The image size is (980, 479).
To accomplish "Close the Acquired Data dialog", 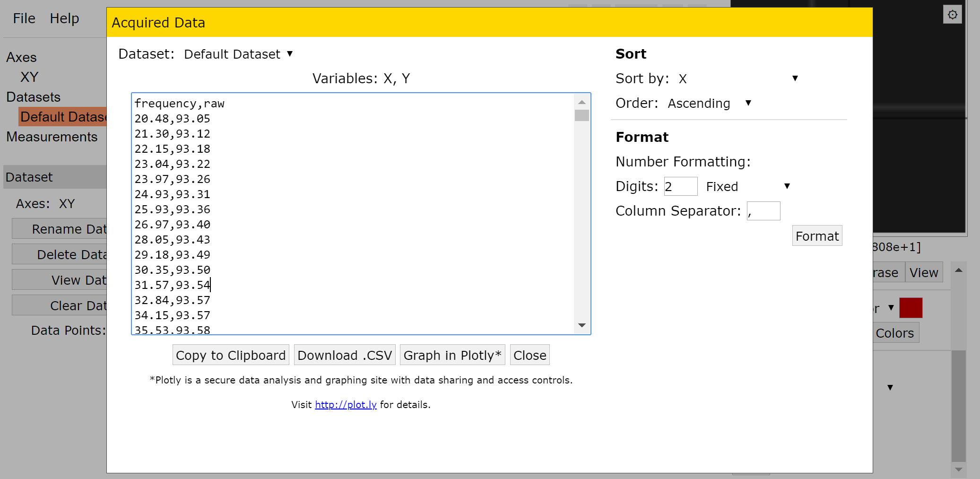I will pyautogui.click(x=529, y=355).
